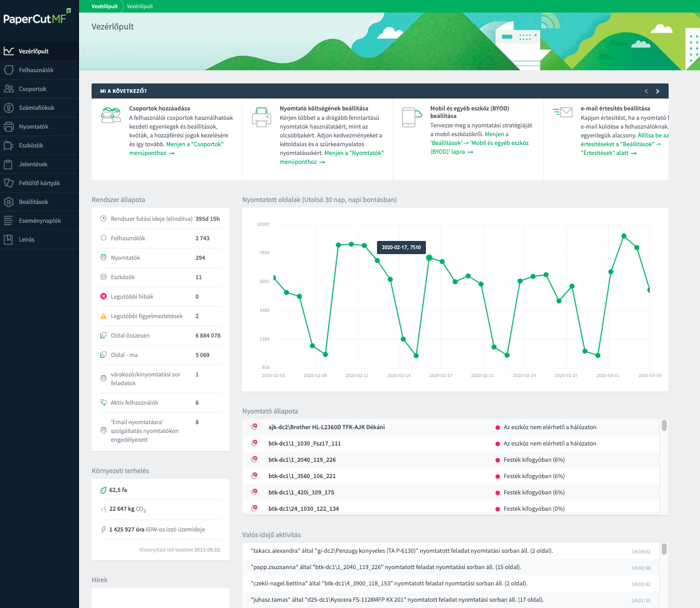
Task: Click the Beállítások gear icon in sidebar
Action: pyautogui.click(x=8, y=202)
